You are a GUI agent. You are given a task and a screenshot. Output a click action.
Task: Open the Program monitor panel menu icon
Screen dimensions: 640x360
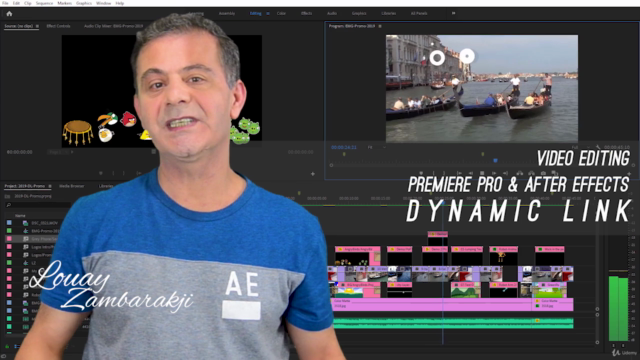[380, 26]
